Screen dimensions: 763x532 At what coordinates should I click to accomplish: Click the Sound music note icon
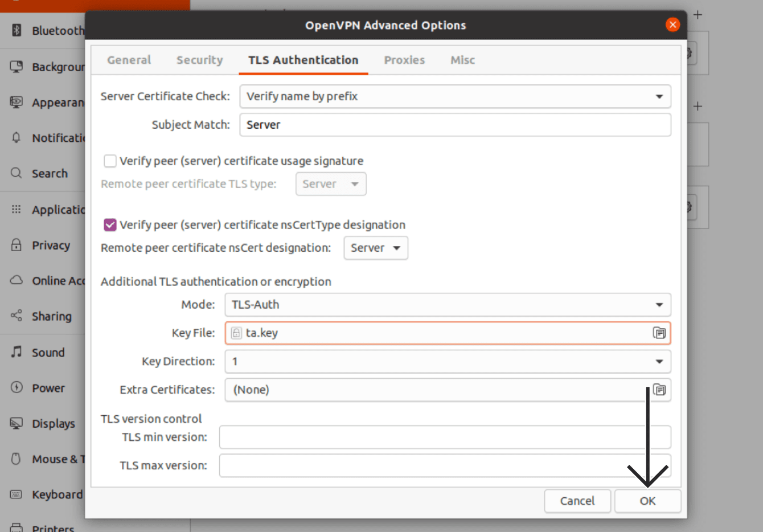[x=17, y=352]
